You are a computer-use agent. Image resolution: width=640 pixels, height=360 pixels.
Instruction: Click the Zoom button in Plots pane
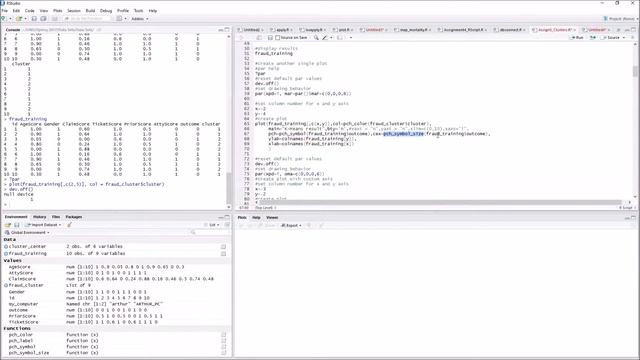coord(267,225)
